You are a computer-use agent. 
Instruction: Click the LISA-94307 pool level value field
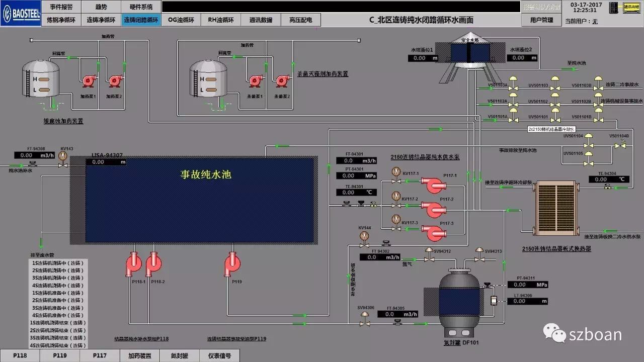(106, 162)
